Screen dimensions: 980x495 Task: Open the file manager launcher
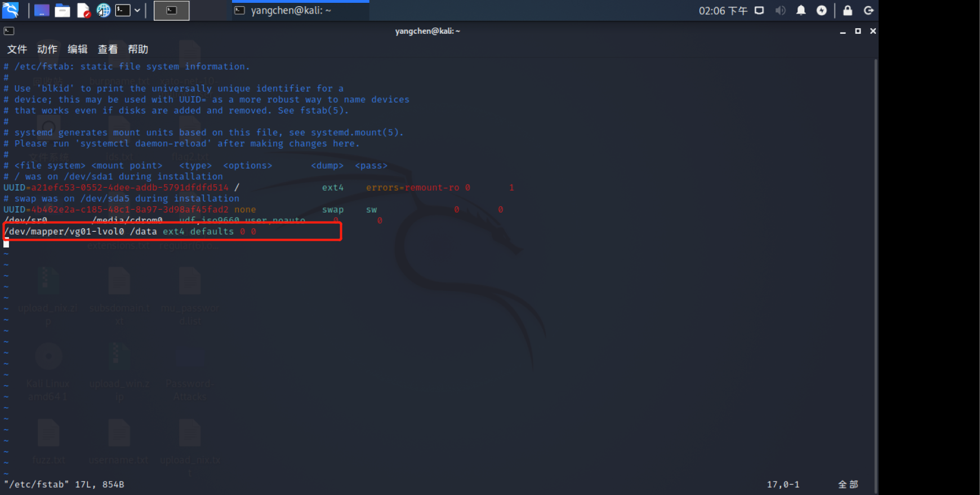point(63,10)
